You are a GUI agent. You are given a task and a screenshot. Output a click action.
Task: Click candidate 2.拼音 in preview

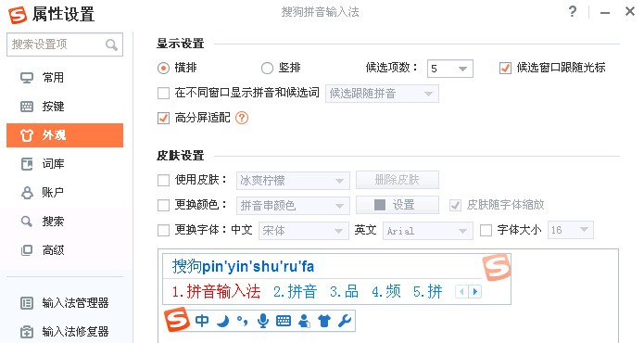tap(295, 292)
